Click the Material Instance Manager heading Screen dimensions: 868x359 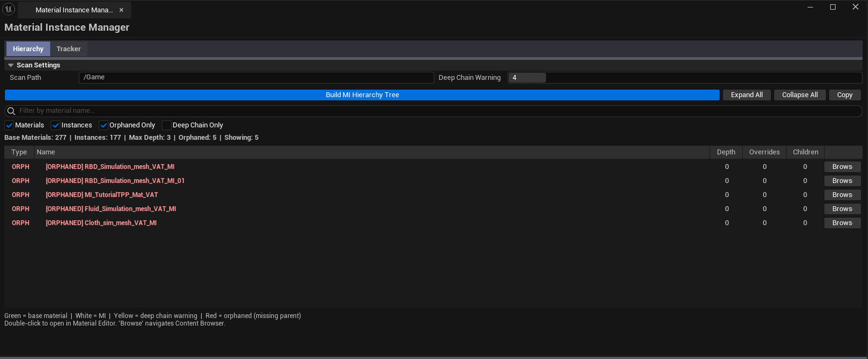[67, 27]
